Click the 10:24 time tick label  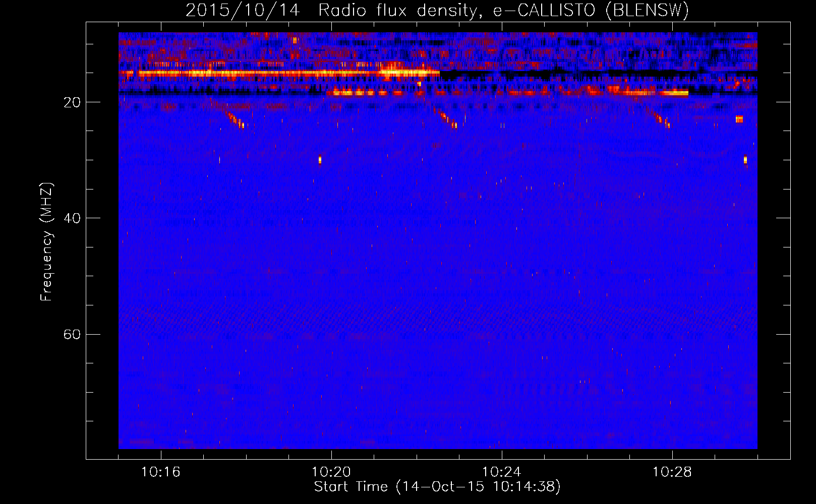pos(502,472)
